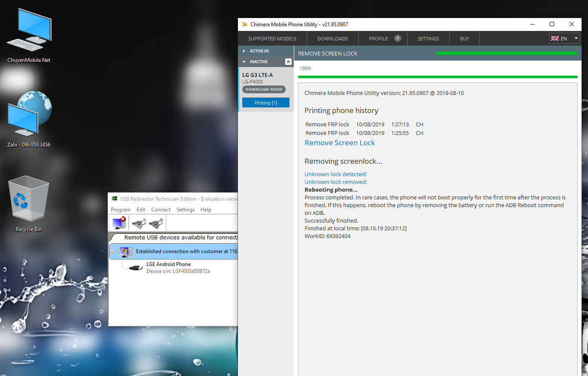This screenshot has height=376, width=588.
Task: Collapse the established connection tree node
Action: pos(112,251)
